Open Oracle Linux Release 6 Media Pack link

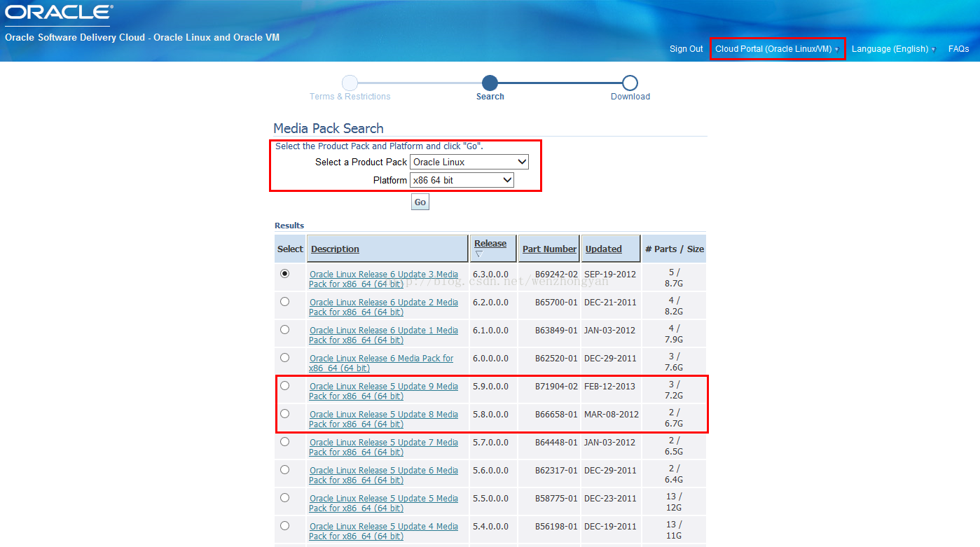pyautogui.click(x=381, y=363)
